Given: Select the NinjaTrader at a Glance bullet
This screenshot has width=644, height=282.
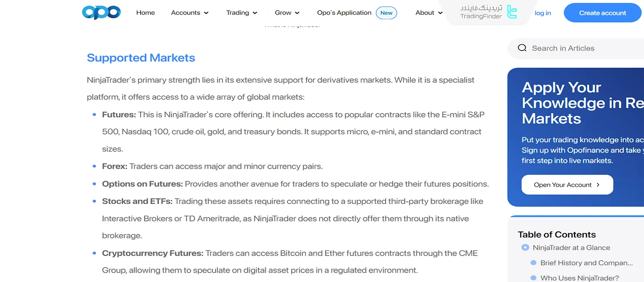Looking at the screenshot, I should (x=525, y=248).
